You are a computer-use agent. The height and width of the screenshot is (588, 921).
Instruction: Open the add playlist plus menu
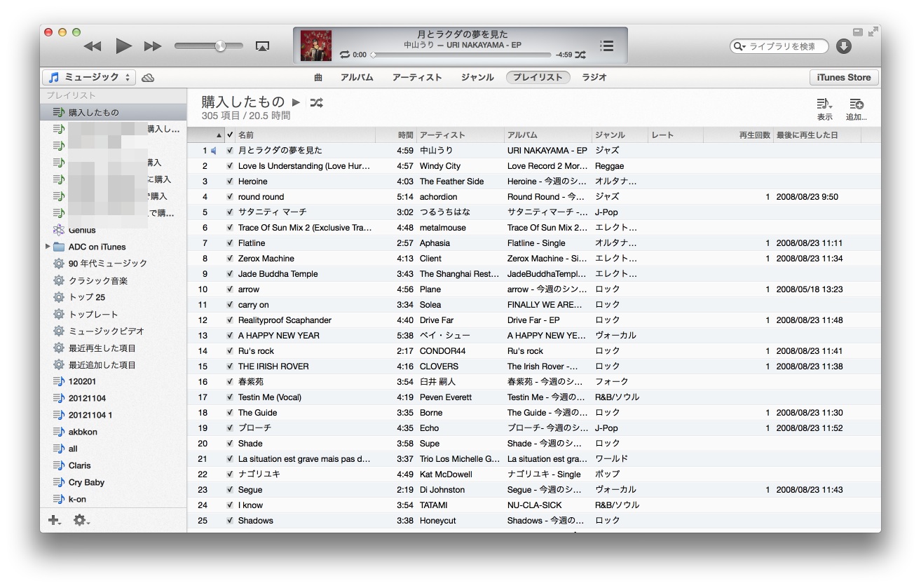(x=54, y=520)
